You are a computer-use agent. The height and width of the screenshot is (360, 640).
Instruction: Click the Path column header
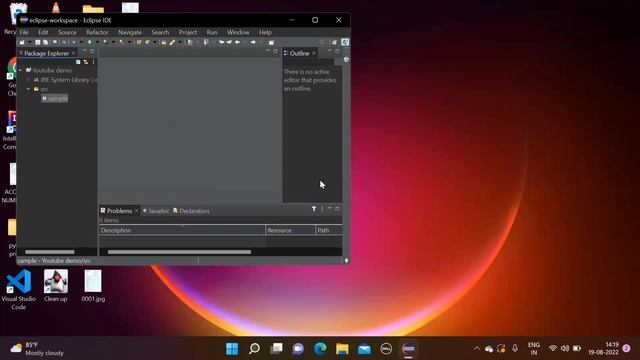329,230
